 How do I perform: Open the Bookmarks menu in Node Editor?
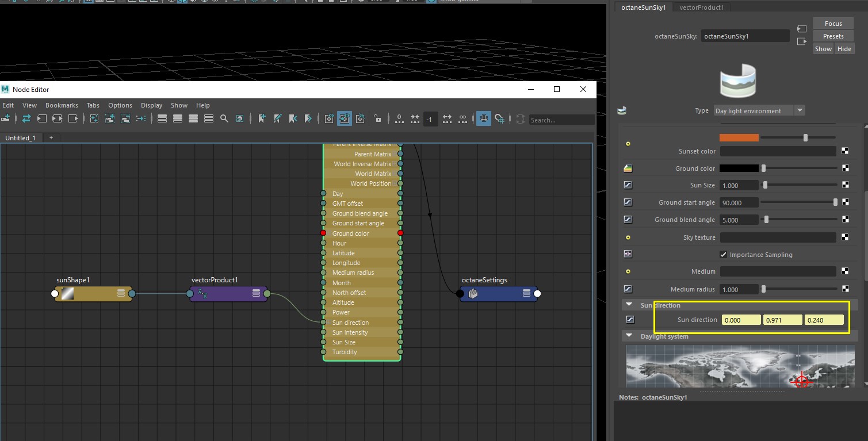(x=62, y=105)
